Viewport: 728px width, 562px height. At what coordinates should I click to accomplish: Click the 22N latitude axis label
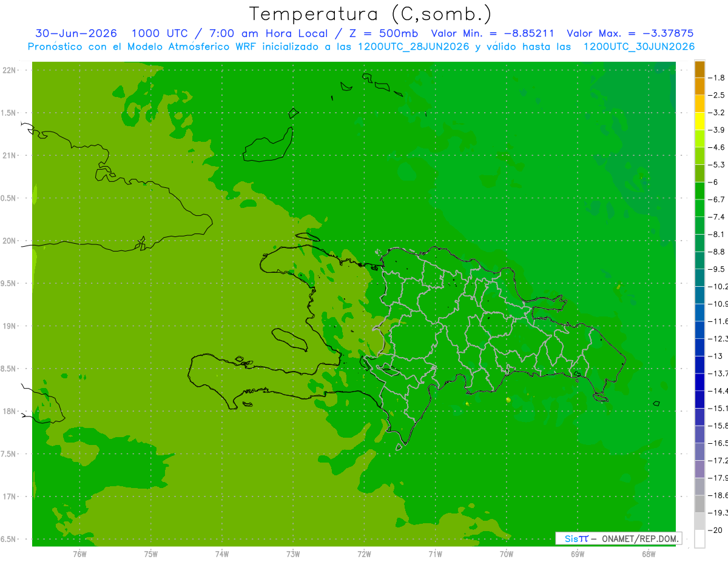(10, 70)
